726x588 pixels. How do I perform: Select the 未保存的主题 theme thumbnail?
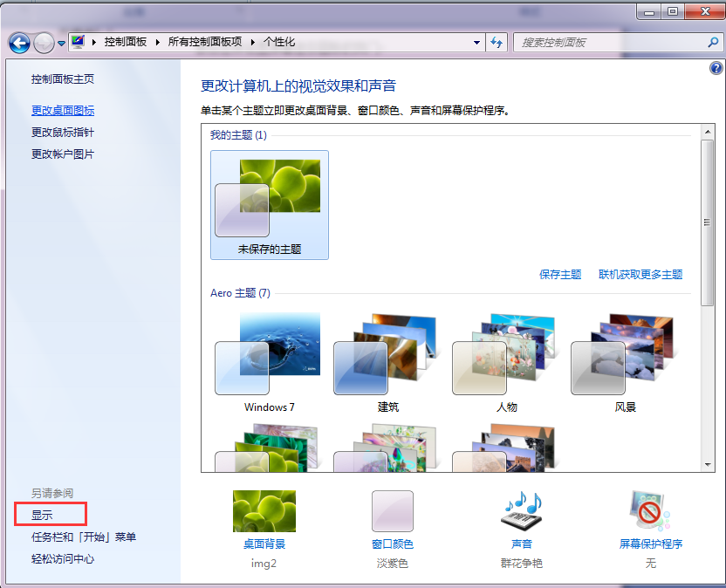click(x=270, y=205)
